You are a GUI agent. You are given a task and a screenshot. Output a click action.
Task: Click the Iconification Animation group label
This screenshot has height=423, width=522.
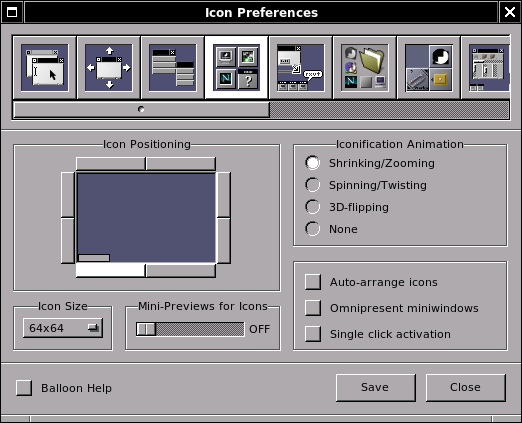pos(400,144)
